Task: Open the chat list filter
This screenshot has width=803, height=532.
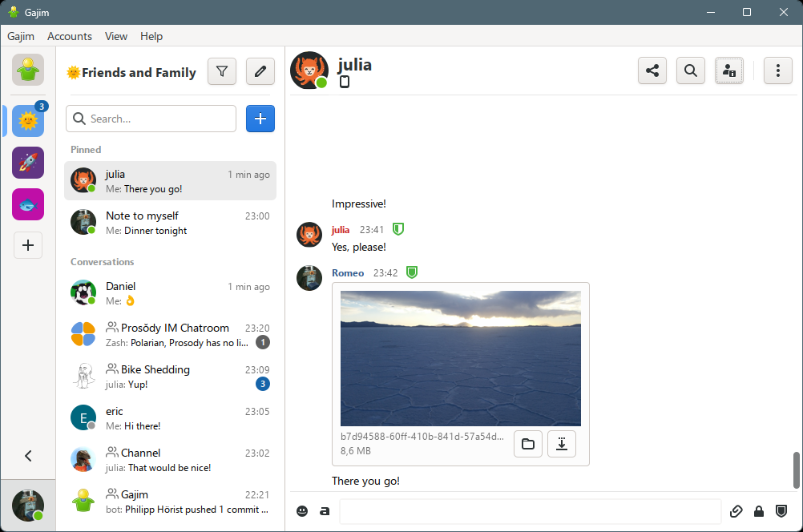Action: click(222, 71)
